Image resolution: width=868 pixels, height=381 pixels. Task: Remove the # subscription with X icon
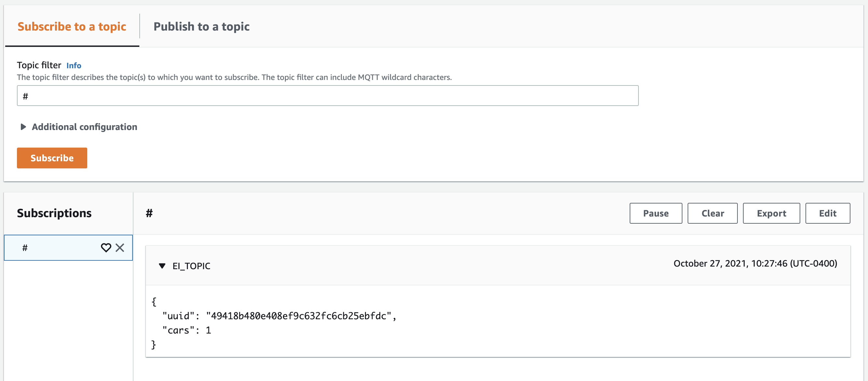tap(119, 248)
